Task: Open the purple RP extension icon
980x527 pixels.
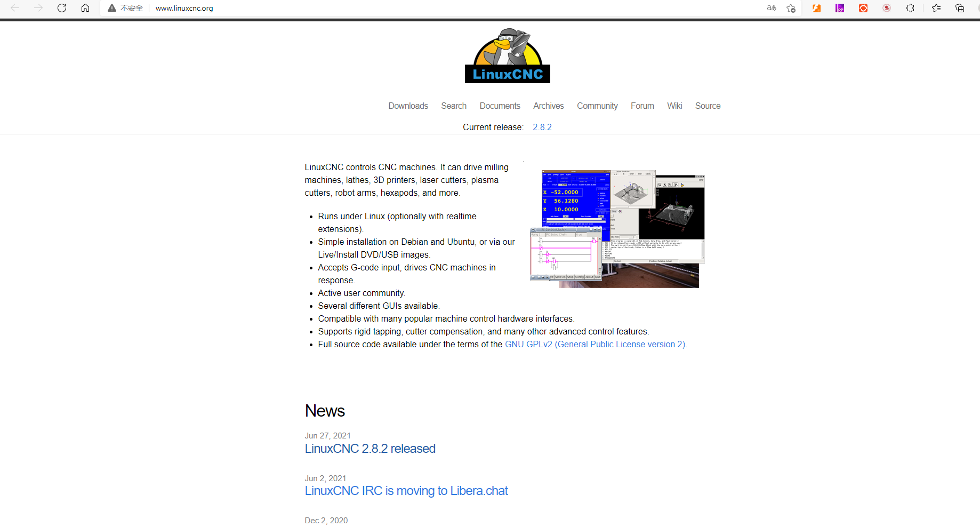Action: click(840, 8)
